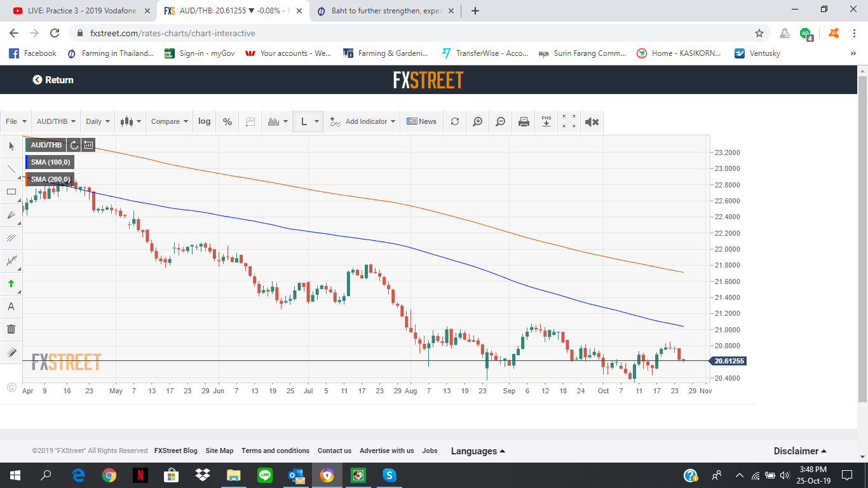The height and width of the screenshot is (488, 868).
Task: Open the Jobs link
Action: [x=430, y=451]
